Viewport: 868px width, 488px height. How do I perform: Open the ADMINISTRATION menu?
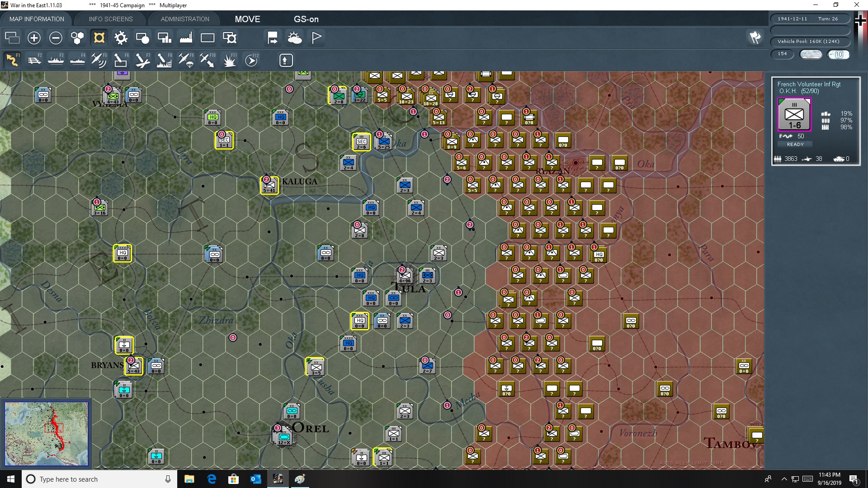(x=184, y=19)
